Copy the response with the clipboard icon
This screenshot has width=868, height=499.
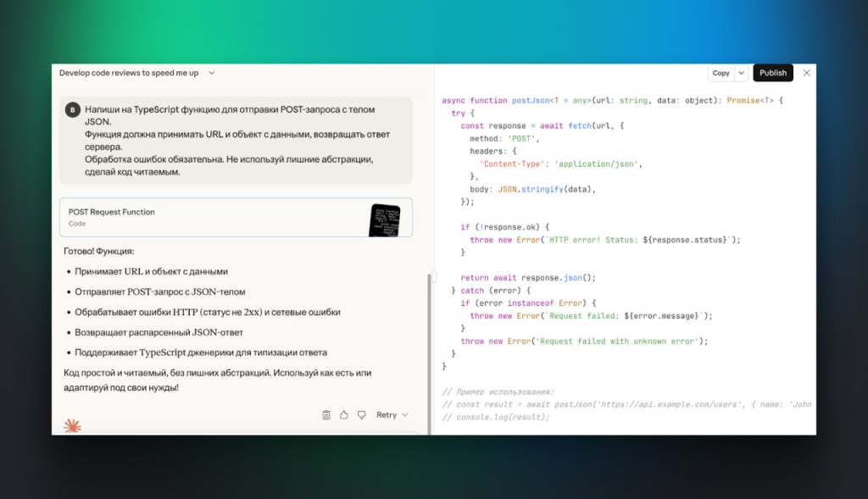click(326, 415)
